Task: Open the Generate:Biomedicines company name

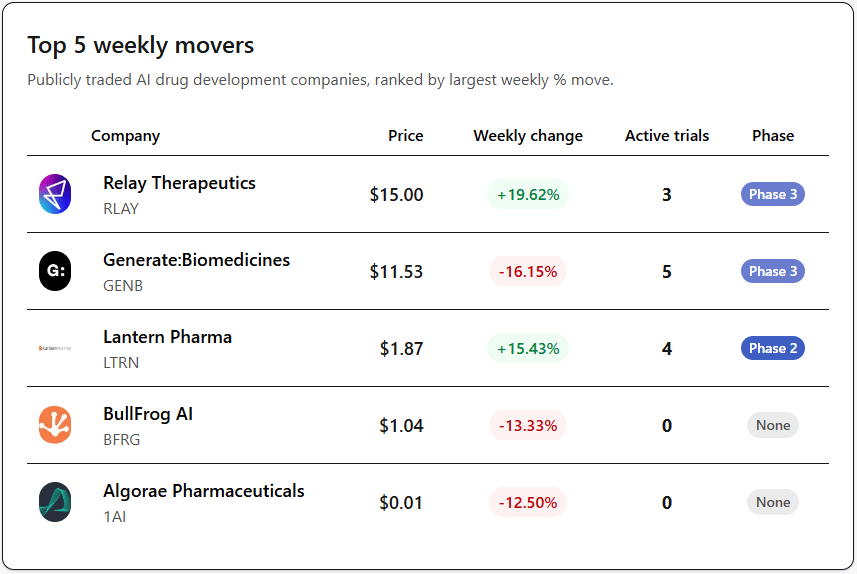Action: [196, 260]
